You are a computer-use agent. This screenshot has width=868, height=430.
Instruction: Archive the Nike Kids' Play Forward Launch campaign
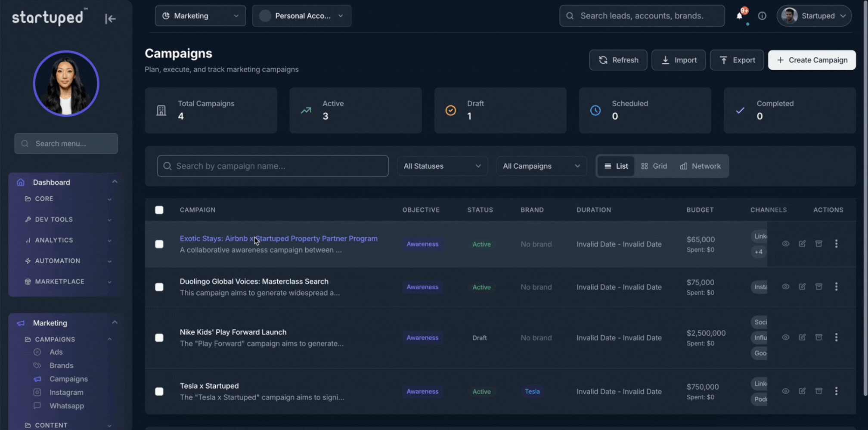tap(819, 337)
